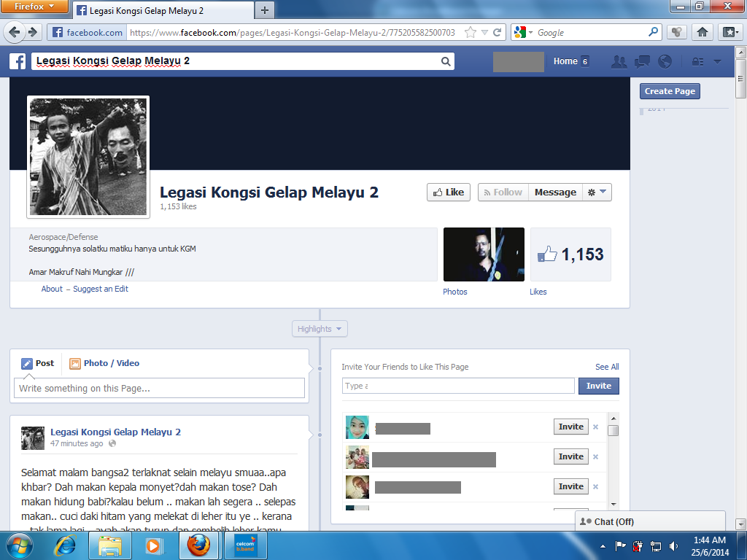
Task: Open the About link
Action: (52, 289)
